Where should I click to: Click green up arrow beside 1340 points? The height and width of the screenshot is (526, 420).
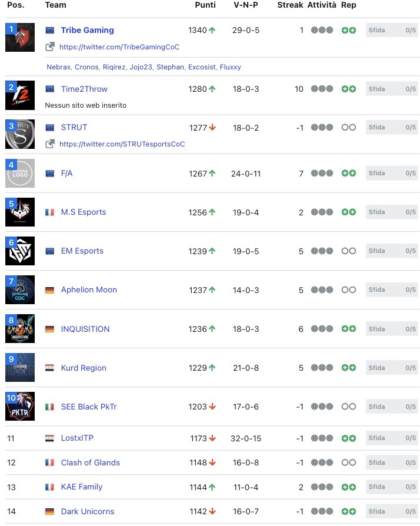(x=212, y=30)
